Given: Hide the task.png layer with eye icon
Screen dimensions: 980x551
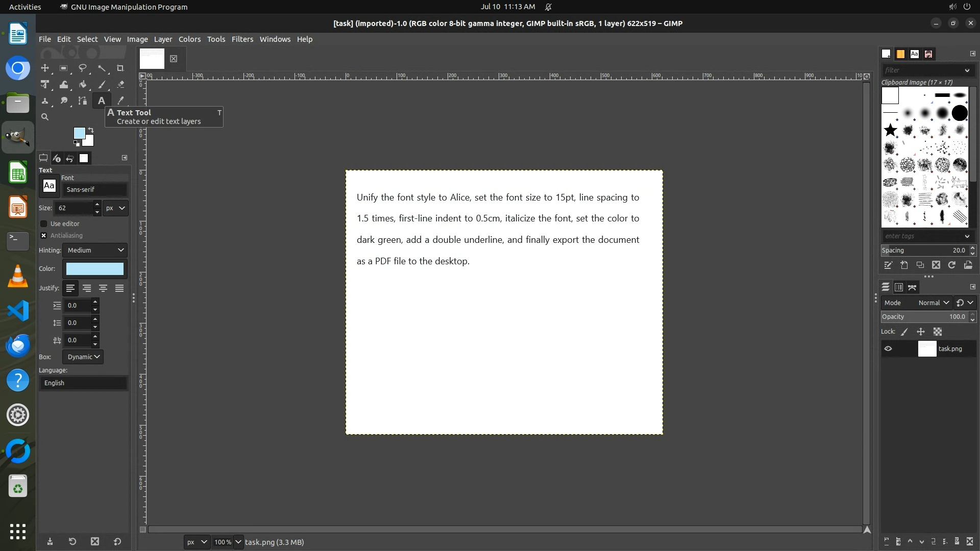Looking at the screenshot, I should pyautogui.click(x=888, y=349).
